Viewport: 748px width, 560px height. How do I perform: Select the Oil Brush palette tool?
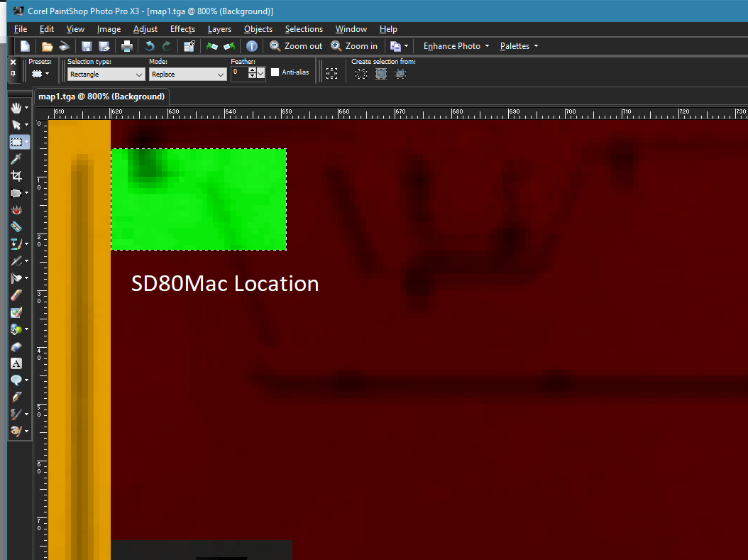[16, 432]
